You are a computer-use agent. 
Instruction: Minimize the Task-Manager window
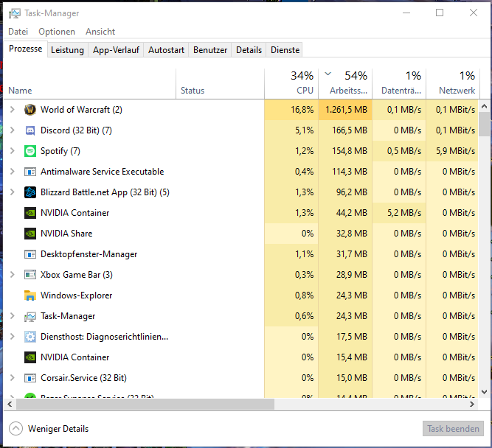406,13
